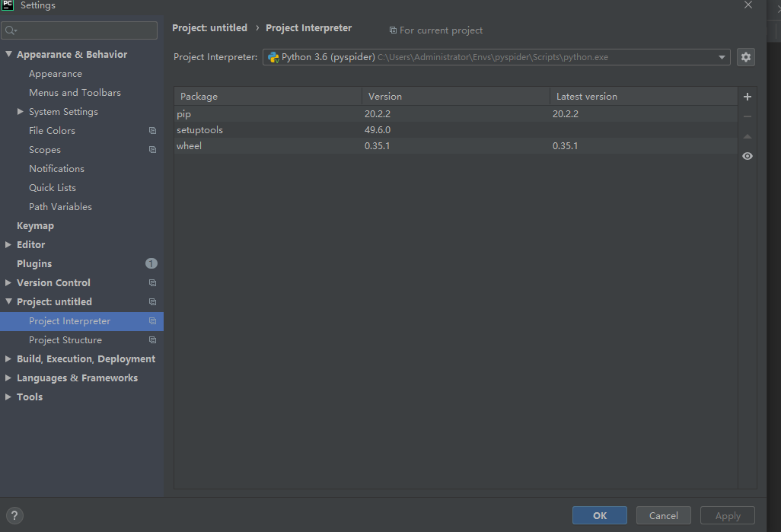
Task: Close the Settings dialog with X
Action: coord(748,5)
